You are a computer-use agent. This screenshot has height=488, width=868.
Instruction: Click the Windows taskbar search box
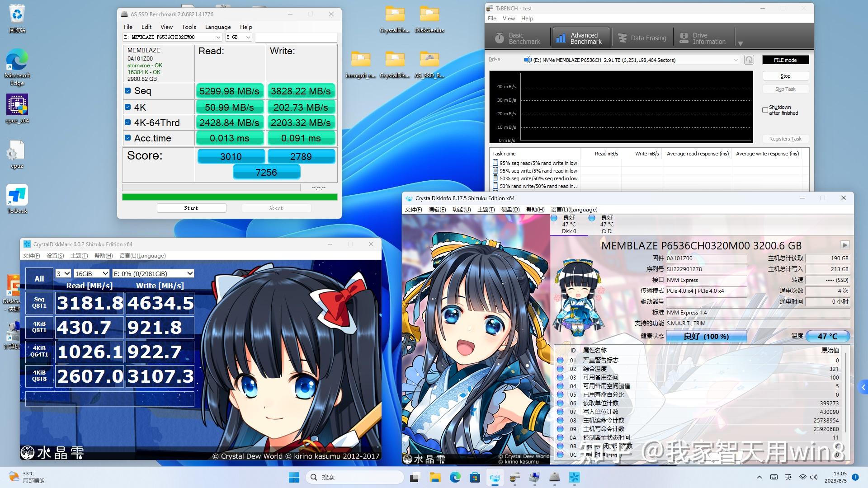point(354,477)
